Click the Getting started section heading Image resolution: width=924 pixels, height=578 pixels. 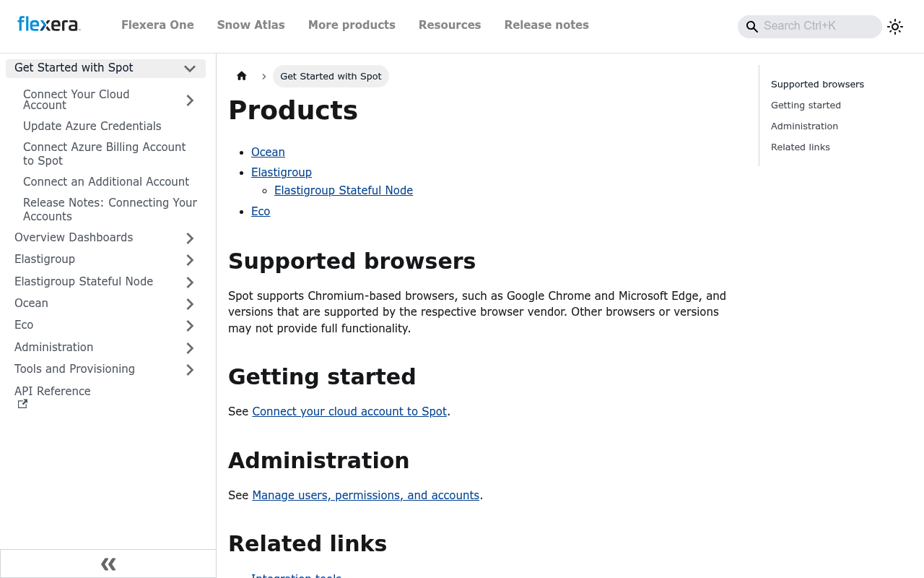pos(322,377)
